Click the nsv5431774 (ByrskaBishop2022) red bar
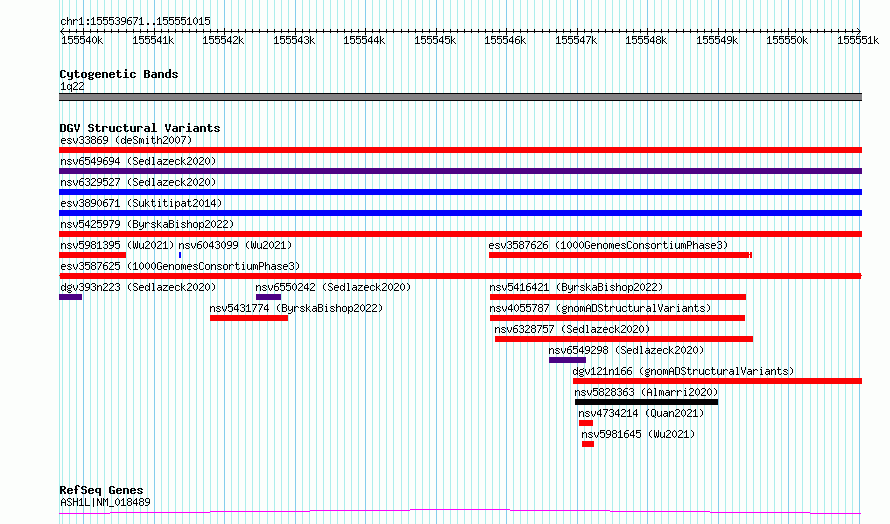This screenshot has width=890, height=524. point(249,318)
